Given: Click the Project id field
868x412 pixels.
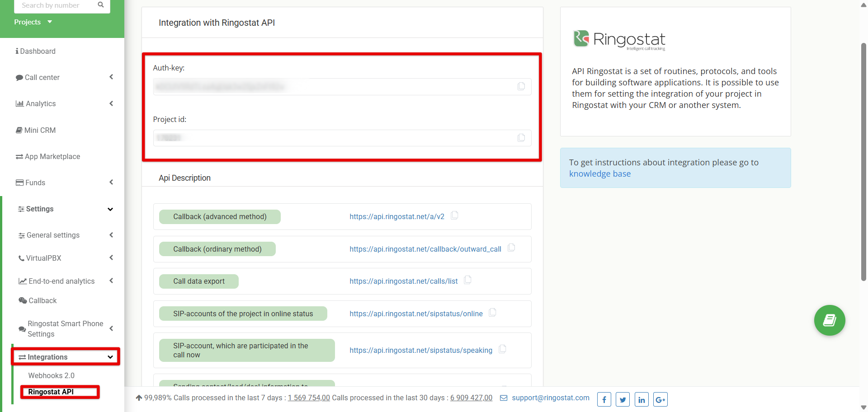Looking at the screenshot, I should click(342, 138).
